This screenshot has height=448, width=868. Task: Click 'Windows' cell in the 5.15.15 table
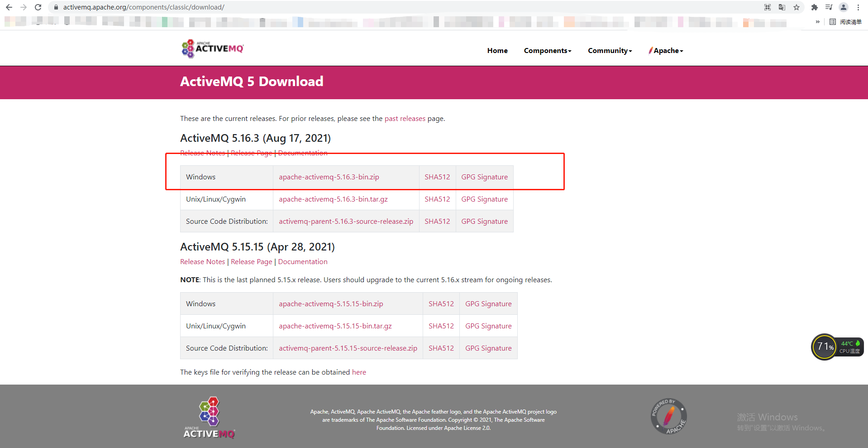(227, 304)
